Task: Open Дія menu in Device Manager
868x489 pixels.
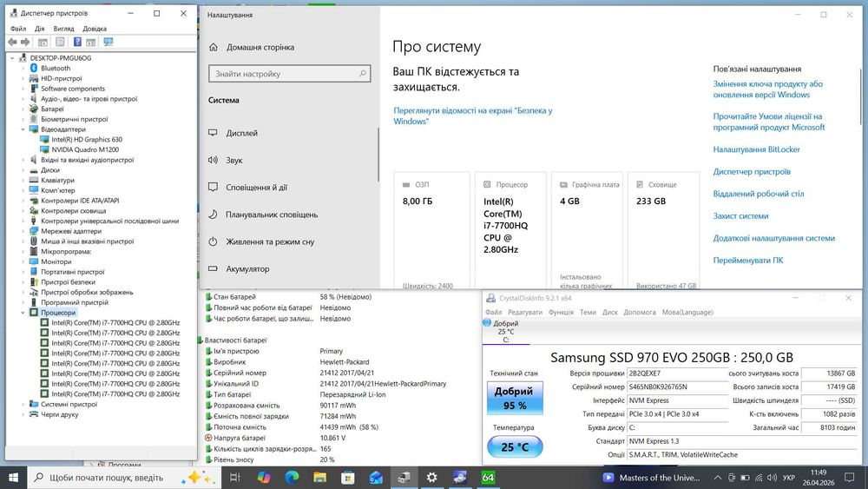Action: coord(39,29)
